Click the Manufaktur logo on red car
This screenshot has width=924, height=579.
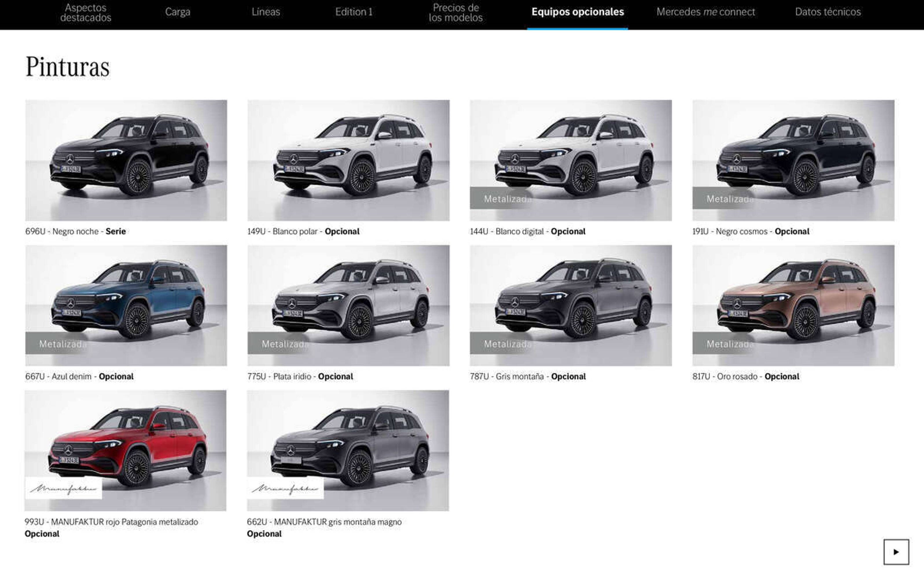(x=64, y=488)
